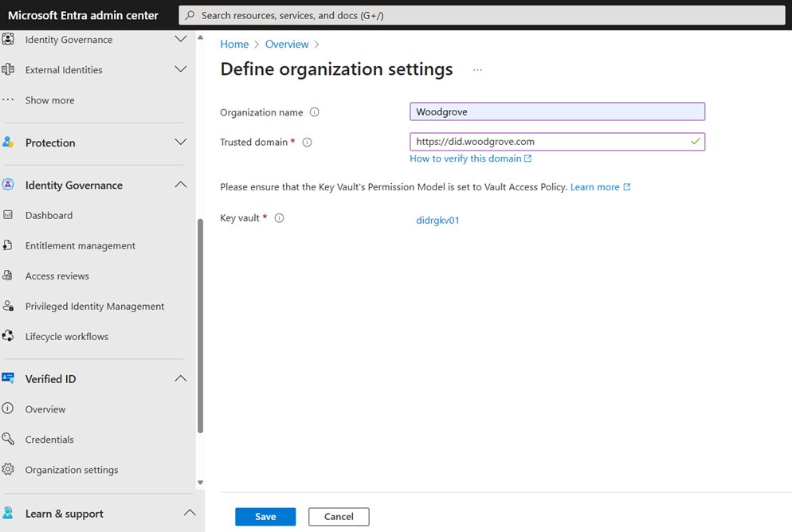Show info tooltip for Organization name
Image resolution: width=792 pixels, height=532 pixels.
(x=314, y=112)
